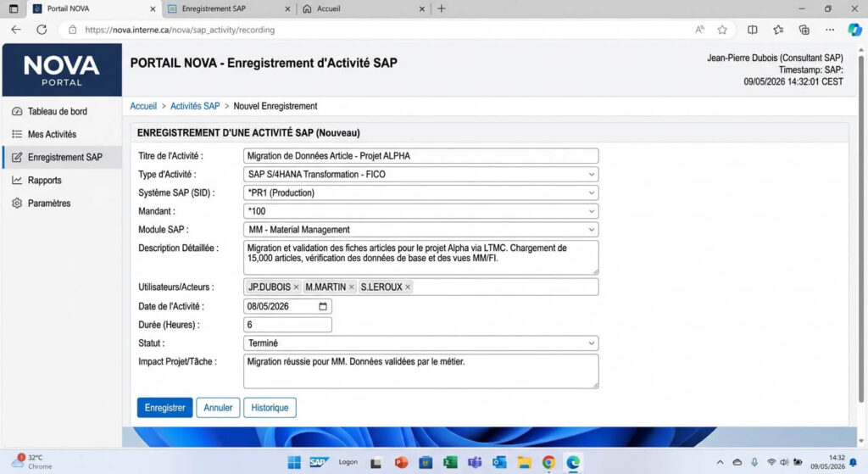Switch to the Enregistrement SAP browser tab
Viewport: 868px width, 474px height.
pyautogui.click(x=227, y=8)
